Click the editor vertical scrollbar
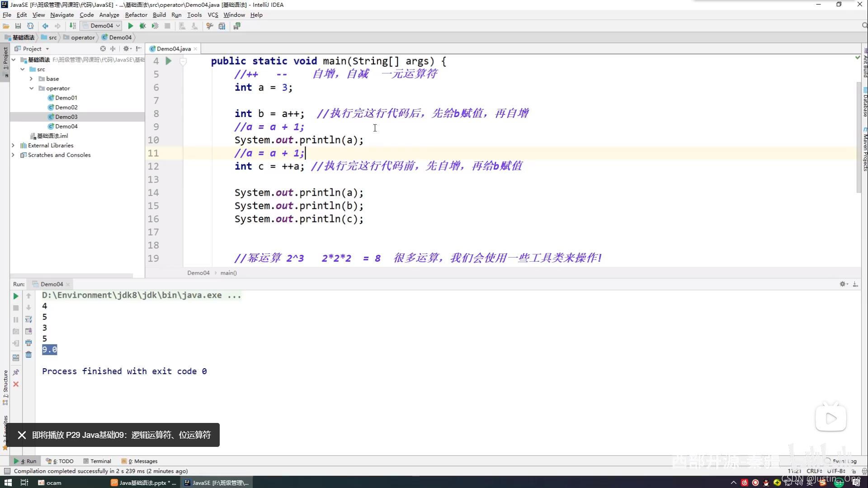The height and width of the screenshot is (488, 868). [859, 136]
